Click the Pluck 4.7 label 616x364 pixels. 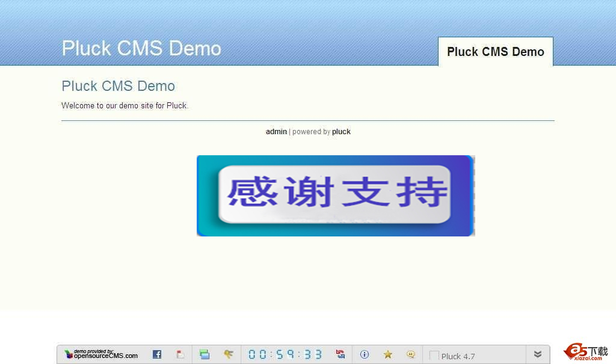pyautogui.click(x=458, y=356)
